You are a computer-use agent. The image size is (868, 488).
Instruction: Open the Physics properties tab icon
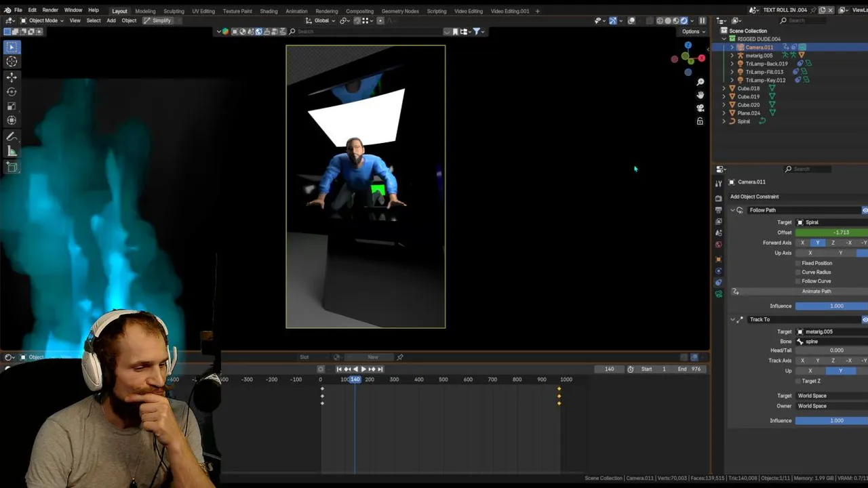pyautogui.click(x=718, y=270)
